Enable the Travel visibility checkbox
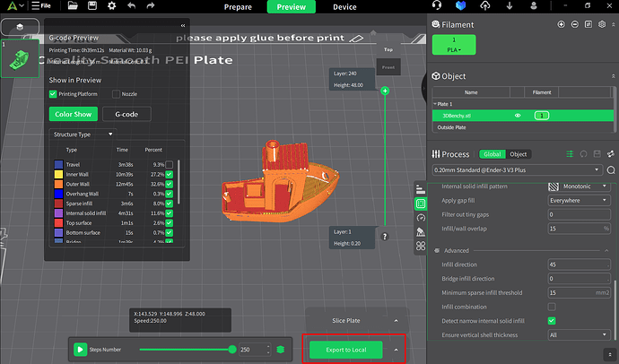 170,164
